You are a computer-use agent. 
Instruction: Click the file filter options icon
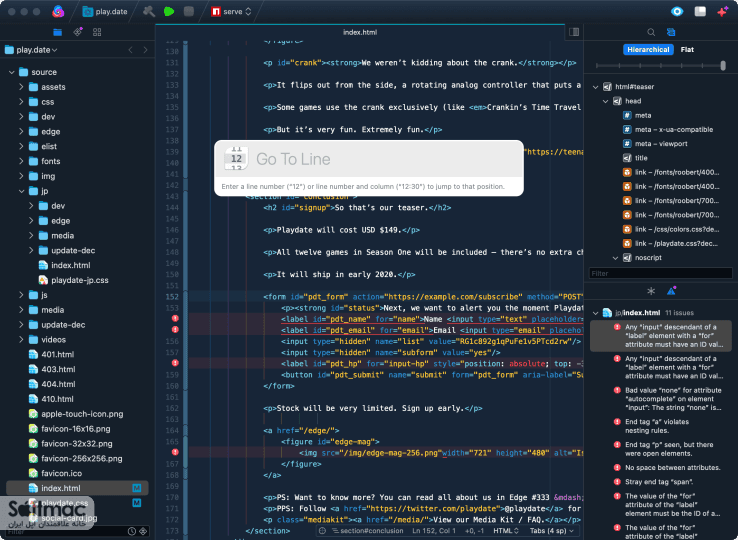click(x=143, y=532)
